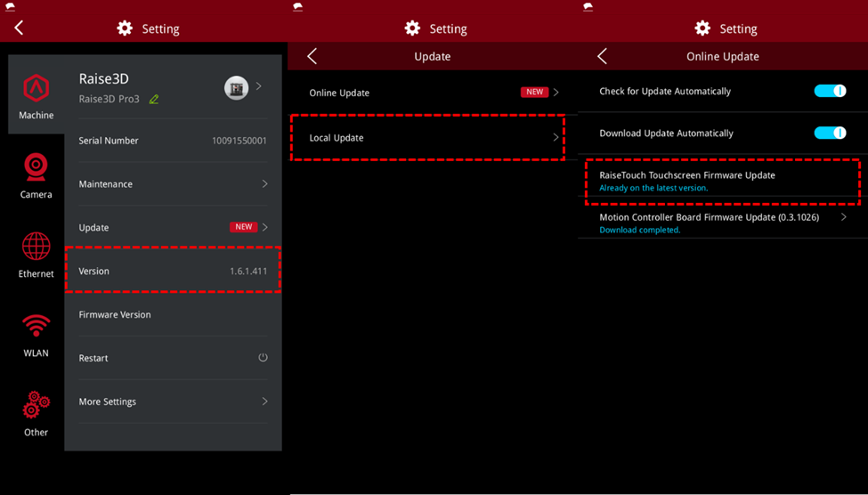
Task: Click the Raise3D printer avatar thumbnail
Action: (x=236, y=87)
